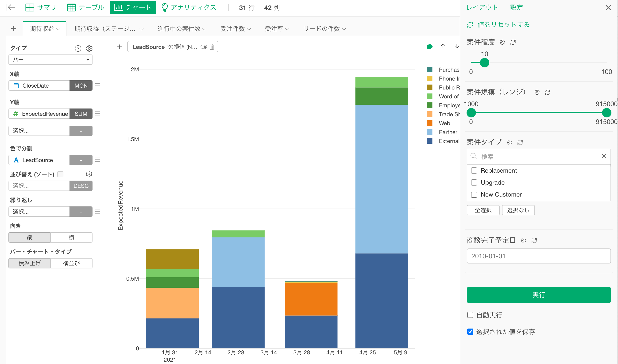Open レイアウト link
The width and height of the screenshot is (618, 364).
(x=482, y=7)
